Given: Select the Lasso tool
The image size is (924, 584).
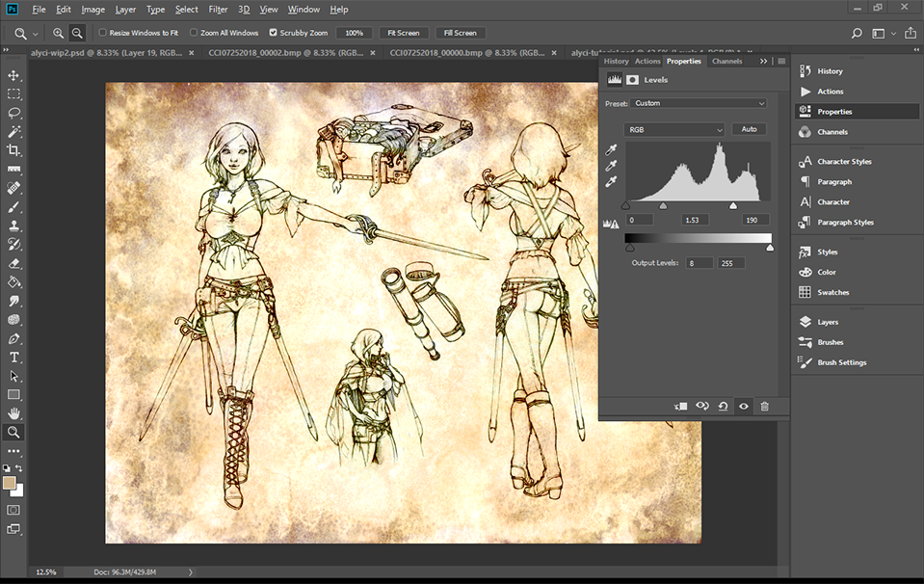Looking at the screenshot, I should pos(13,113).
